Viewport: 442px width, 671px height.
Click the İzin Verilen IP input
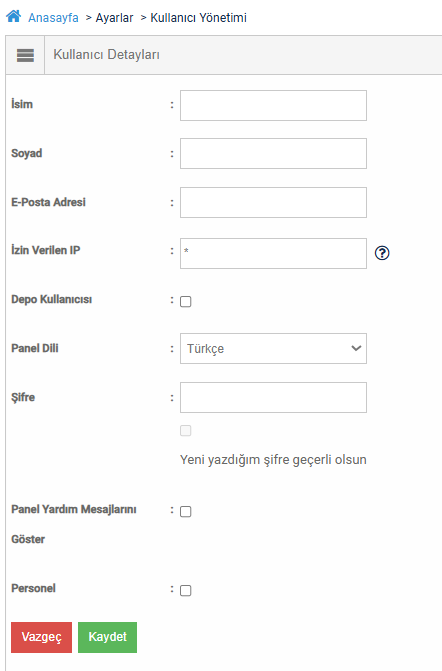pyautogui.click(x=273, y=253)
